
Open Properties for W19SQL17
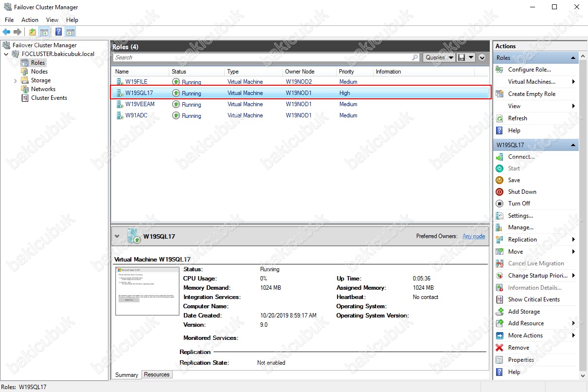(x=521, y=360)
